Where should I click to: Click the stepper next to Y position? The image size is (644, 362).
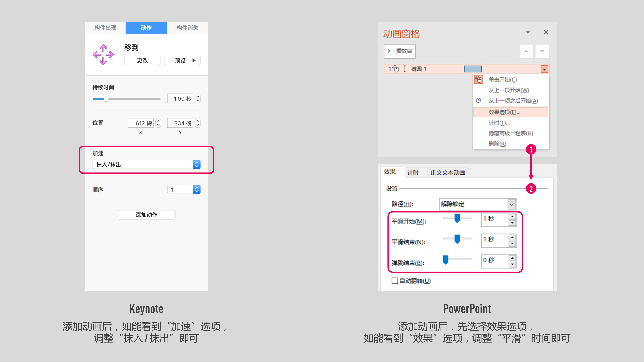coord(198,123)
